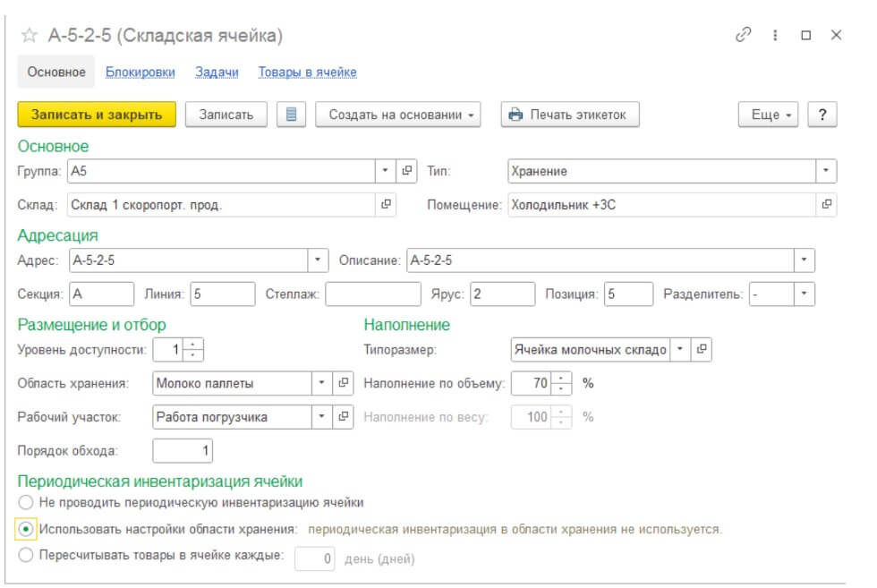877x588 pixels.
Task: Expand the Тип dropdown list
Action: tap(827, 170)
